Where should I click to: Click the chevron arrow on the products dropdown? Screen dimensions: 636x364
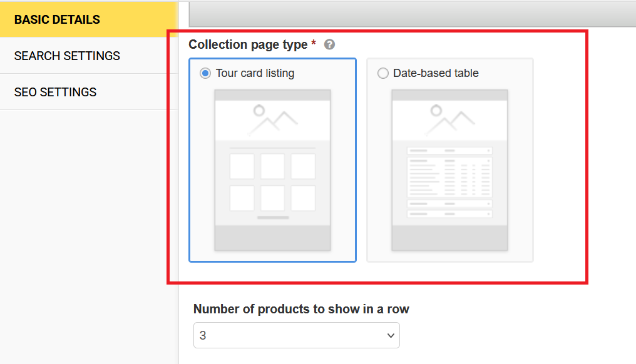click(x=391, y=336)
